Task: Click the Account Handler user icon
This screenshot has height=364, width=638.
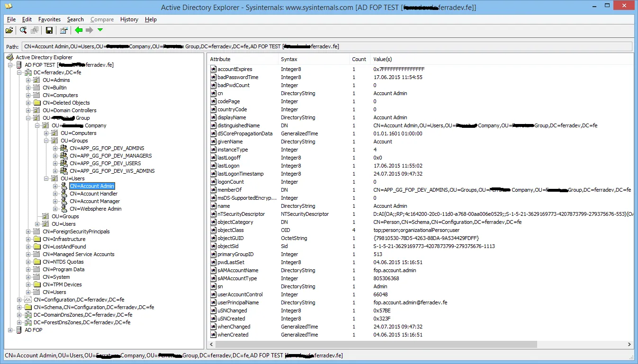Action: pos(64,194)
